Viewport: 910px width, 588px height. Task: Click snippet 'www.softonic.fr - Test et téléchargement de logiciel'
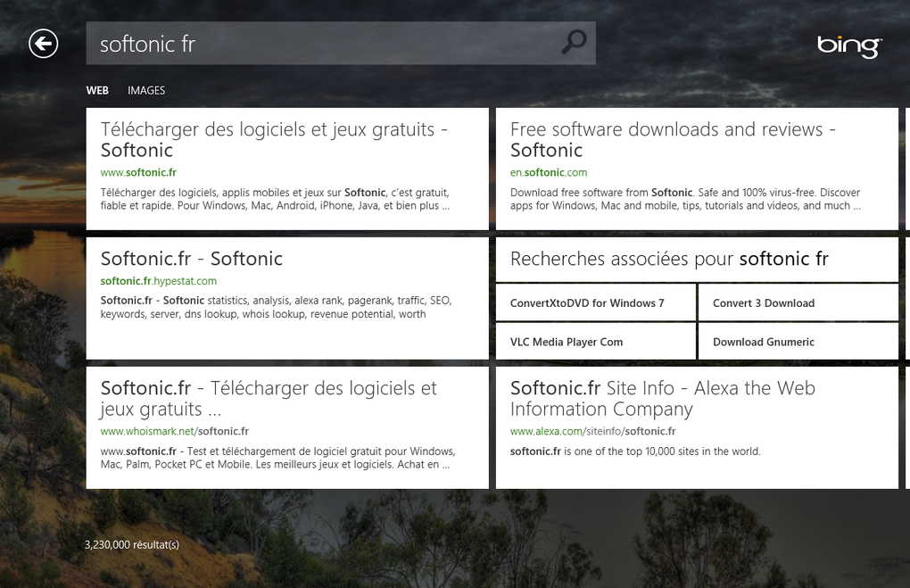(277, 458)
